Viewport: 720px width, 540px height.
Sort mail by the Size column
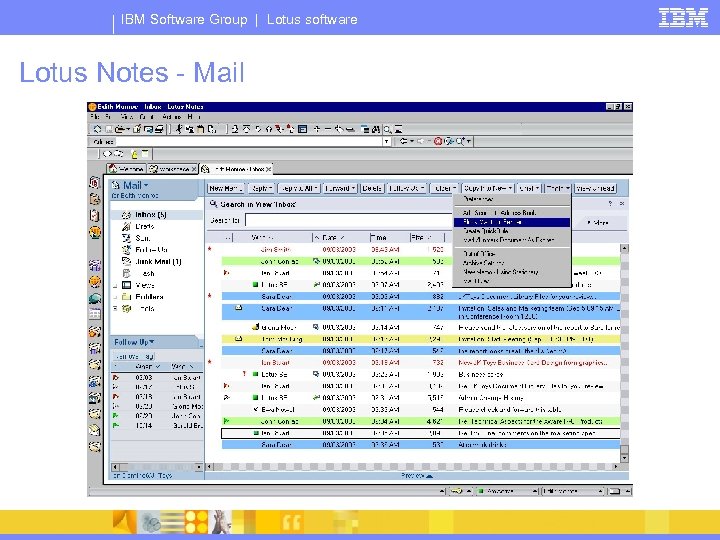pos(427,237)
